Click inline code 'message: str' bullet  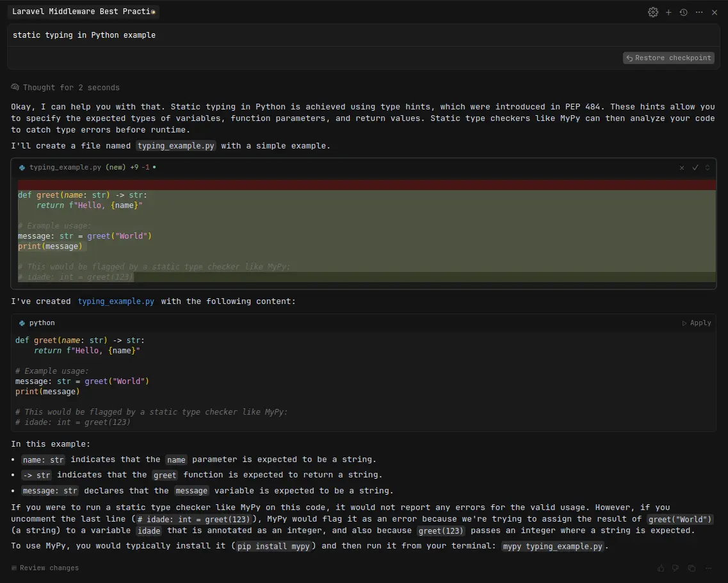pyautogui.click(x=50, y=491)
